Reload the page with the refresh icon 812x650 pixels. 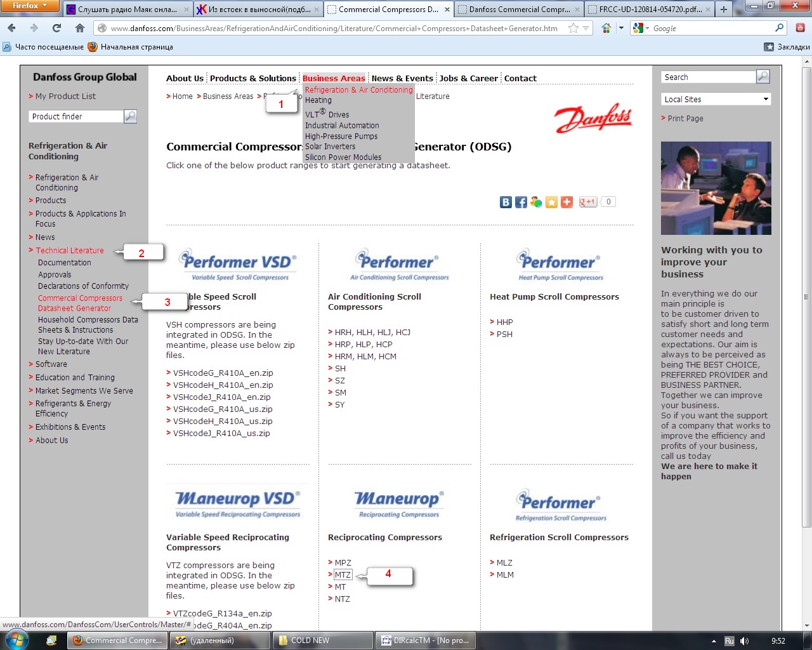(x=57, y=28)
